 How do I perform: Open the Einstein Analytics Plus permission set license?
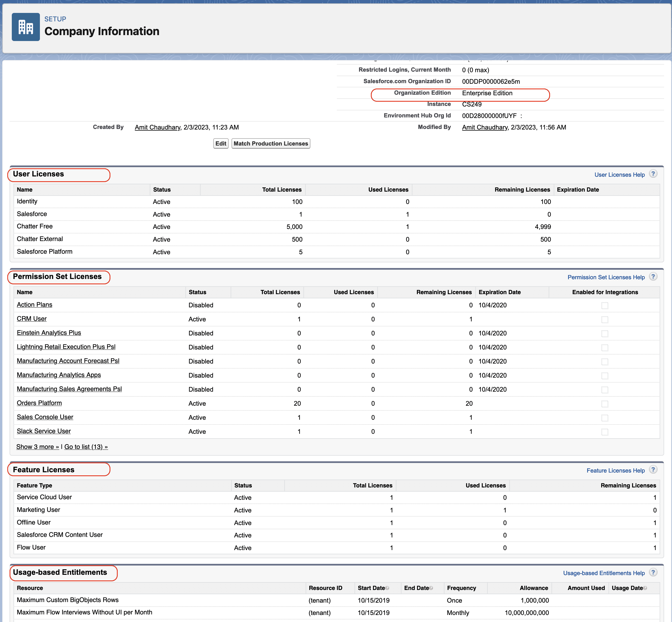point(49,333)
